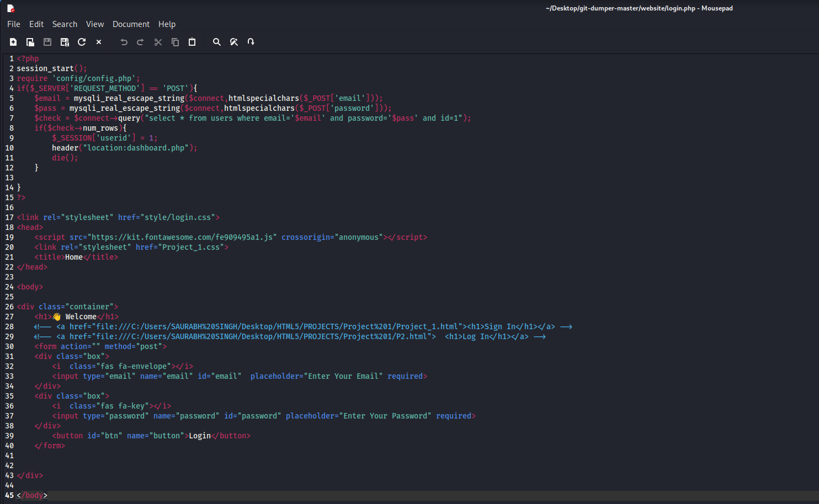The height and width of the screenshot is (504, 819).
Task: Click the 'config/config.php' string
Action: pyautogui.click(x=94, y=78)
